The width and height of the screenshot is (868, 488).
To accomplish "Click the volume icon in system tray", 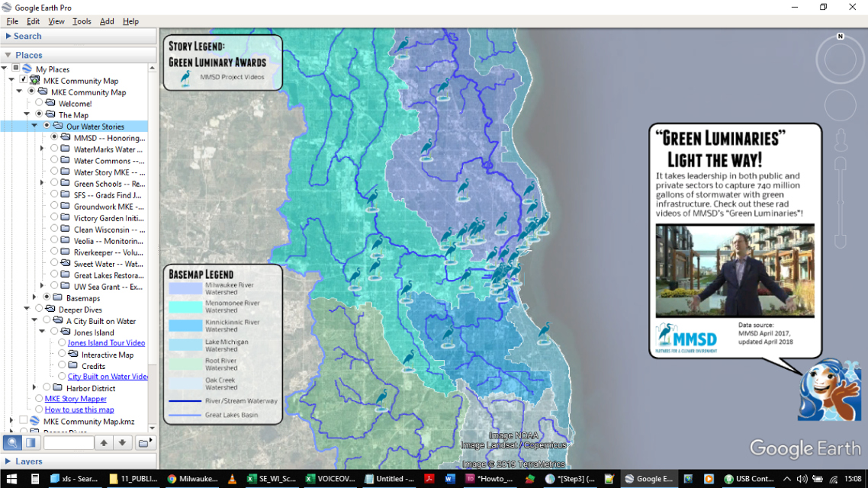I will pos(802,479).
